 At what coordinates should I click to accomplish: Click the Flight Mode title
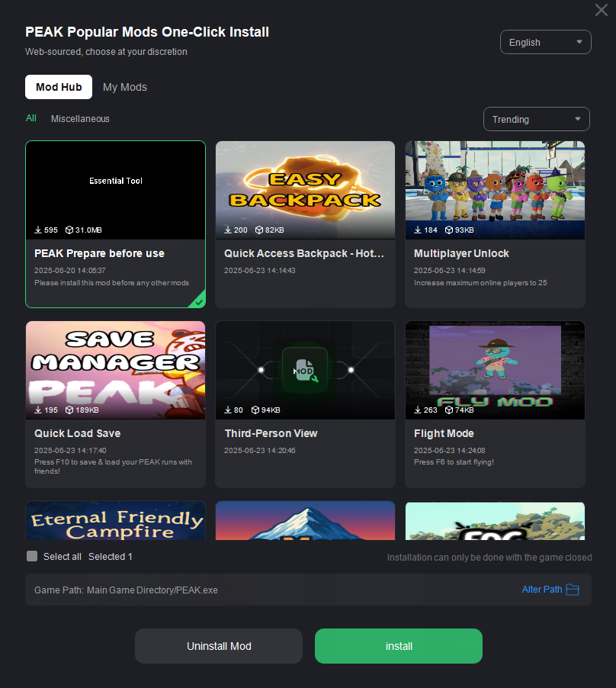click(444, 433)
